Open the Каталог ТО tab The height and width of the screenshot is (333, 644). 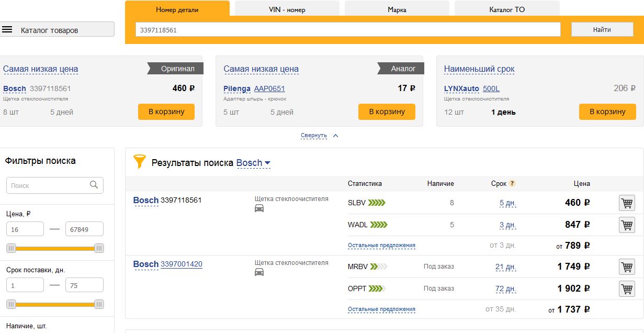tap(506, 9)
